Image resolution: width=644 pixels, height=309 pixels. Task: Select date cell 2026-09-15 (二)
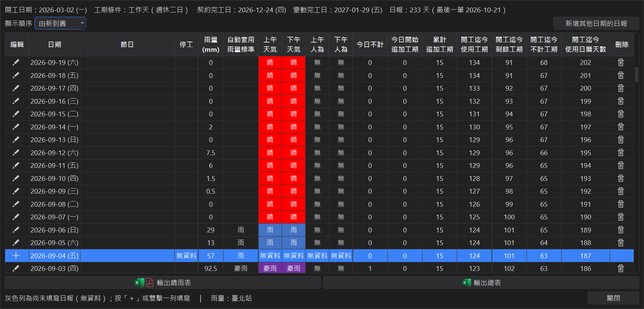coord(55,114)
